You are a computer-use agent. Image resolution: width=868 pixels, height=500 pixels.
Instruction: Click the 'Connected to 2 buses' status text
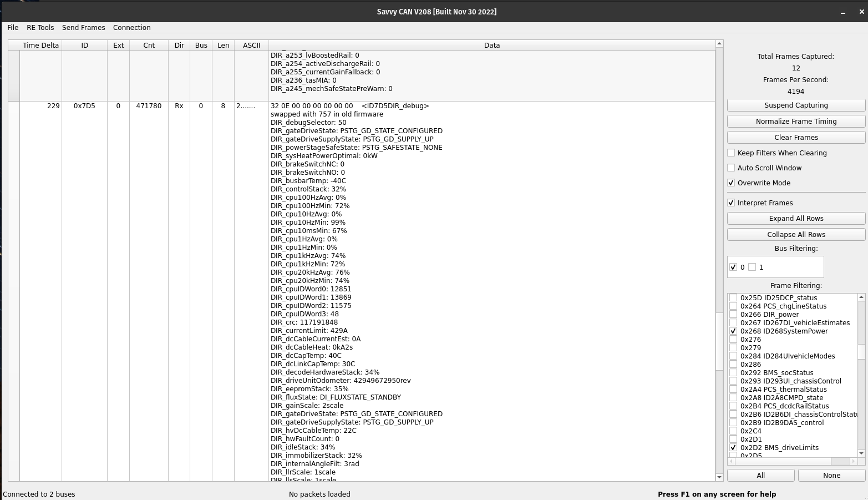click(39, 494)
